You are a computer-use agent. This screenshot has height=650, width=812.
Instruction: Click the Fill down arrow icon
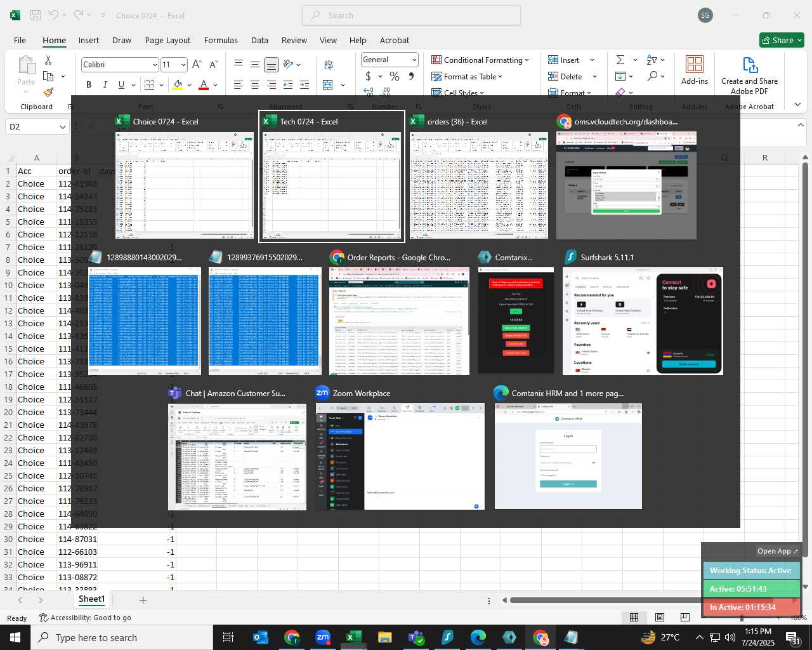pyautogui.click(x=620, y=76)
